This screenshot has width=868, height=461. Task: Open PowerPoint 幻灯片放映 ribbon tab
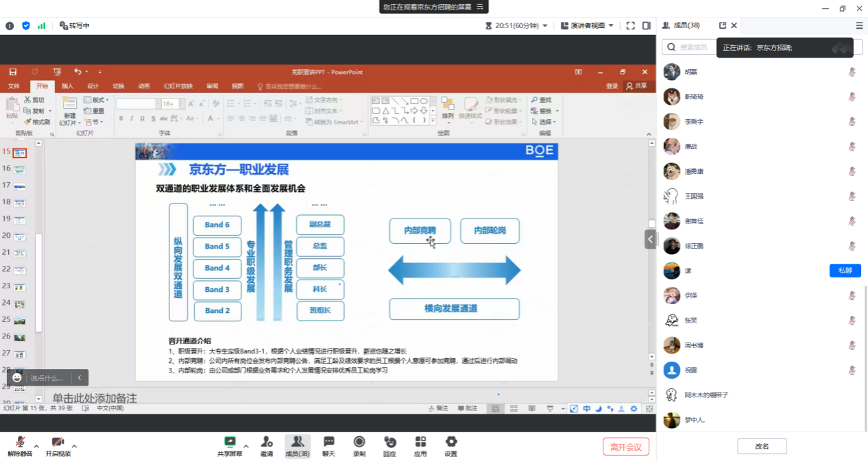[178, 86]
